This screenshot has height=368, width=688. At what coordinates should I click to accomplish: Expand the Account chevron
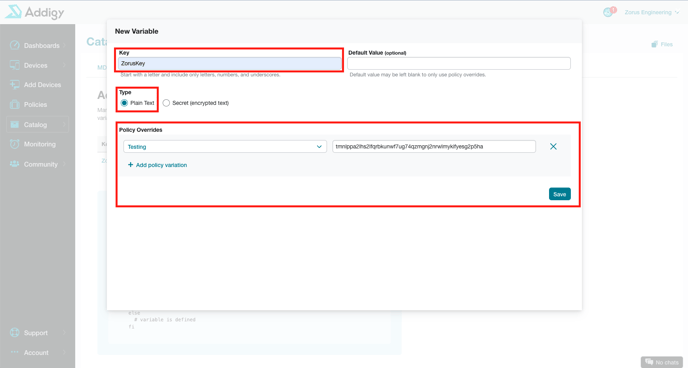(x=64, y=352)
